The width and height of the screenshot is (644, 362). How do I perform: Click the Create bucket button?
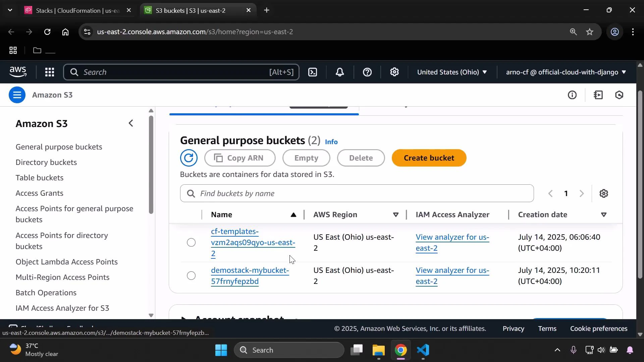coord(429,158)
